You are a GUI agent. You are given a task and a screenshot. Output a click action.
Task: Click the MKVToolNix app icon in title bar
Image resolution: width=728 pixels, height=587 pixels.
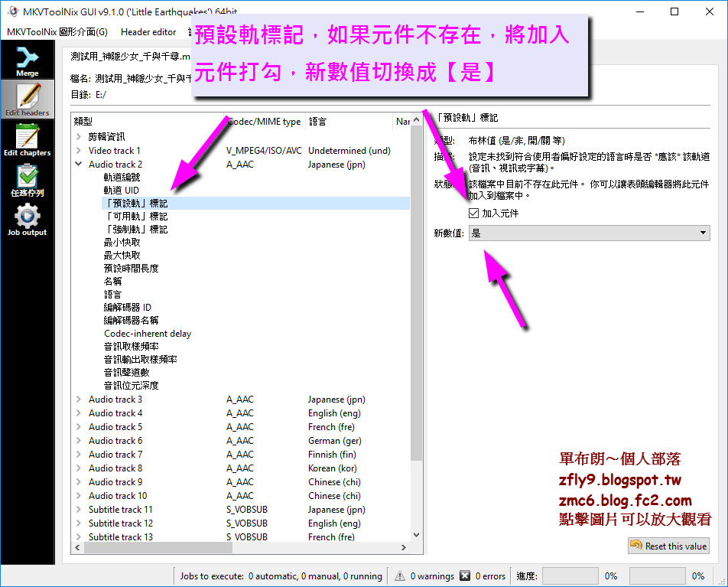pos(13,11)
